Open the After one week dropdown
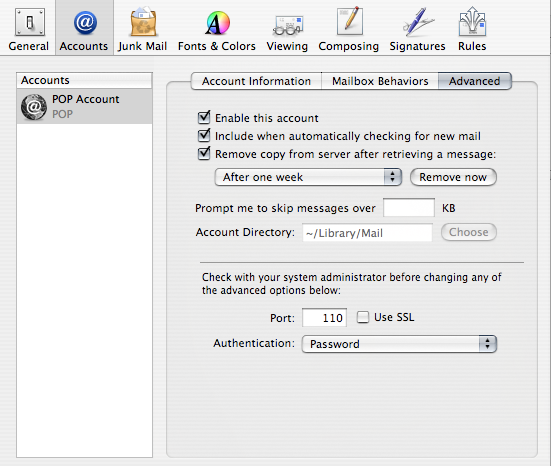Image resolution: width=551 pixels, height=466 pixels. pos(308,177)
